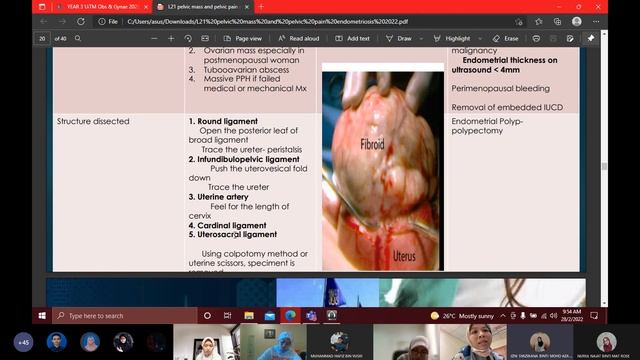Click the Page view button

(243, 38)
